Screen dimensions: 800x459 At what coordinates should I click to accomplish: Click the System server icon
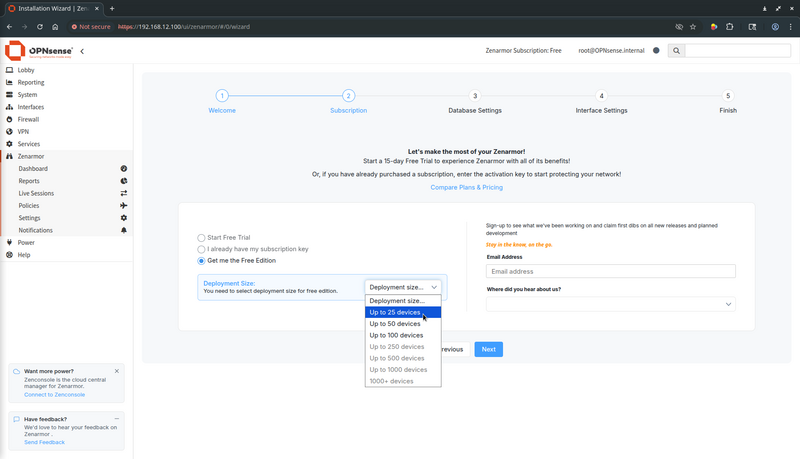pyautogui.click(x=9, y=94)
